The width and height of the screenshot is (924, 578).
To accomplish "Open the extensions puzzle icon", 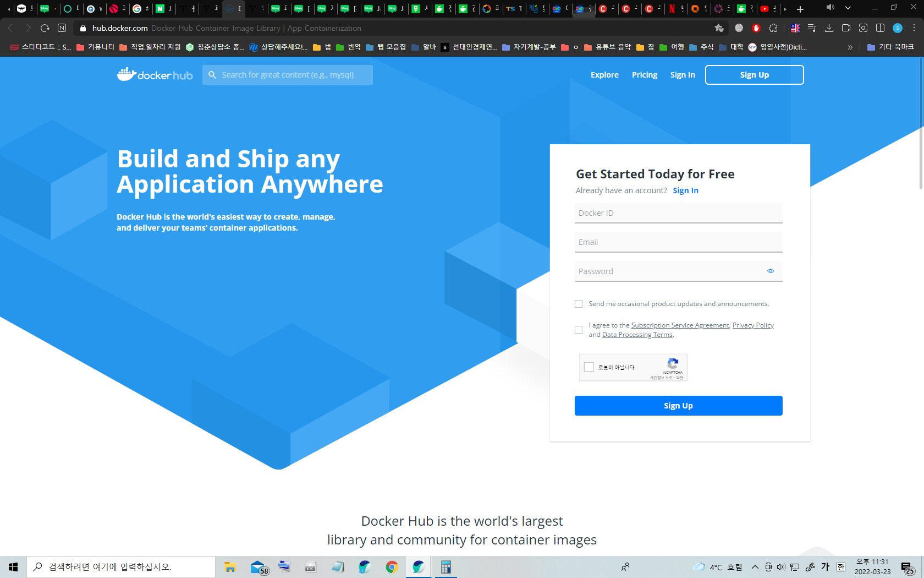I will click(x=773, y=28).
